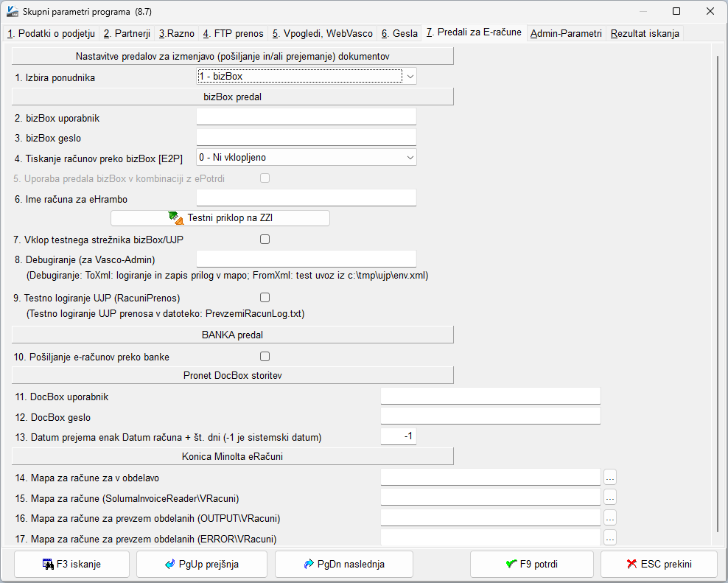Browse folder for SolumaInvoiceReader\VRacuni path

[610, 498]
